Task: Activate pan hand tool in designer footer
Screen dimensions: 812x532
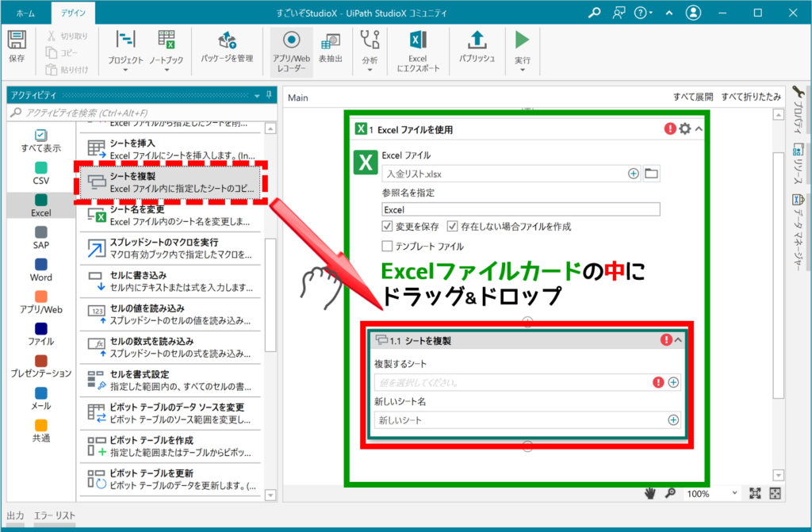Action: click(x=650, y=493)
